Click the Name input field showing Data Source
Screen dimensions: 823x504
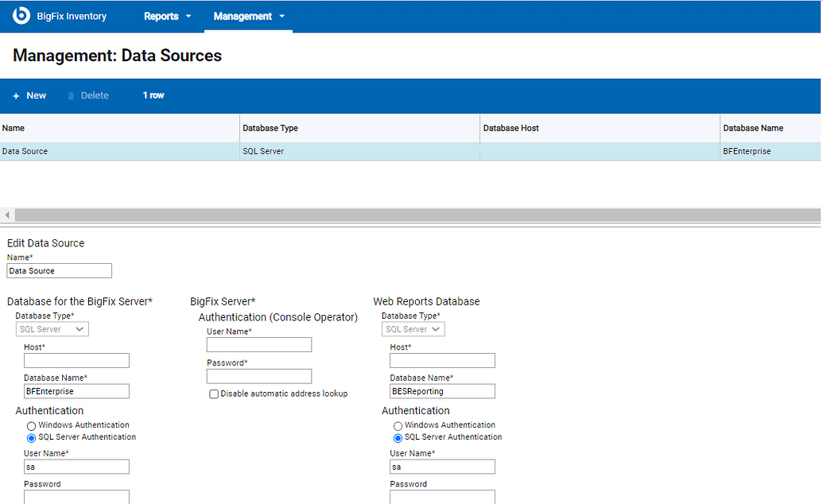click(59, 270)
